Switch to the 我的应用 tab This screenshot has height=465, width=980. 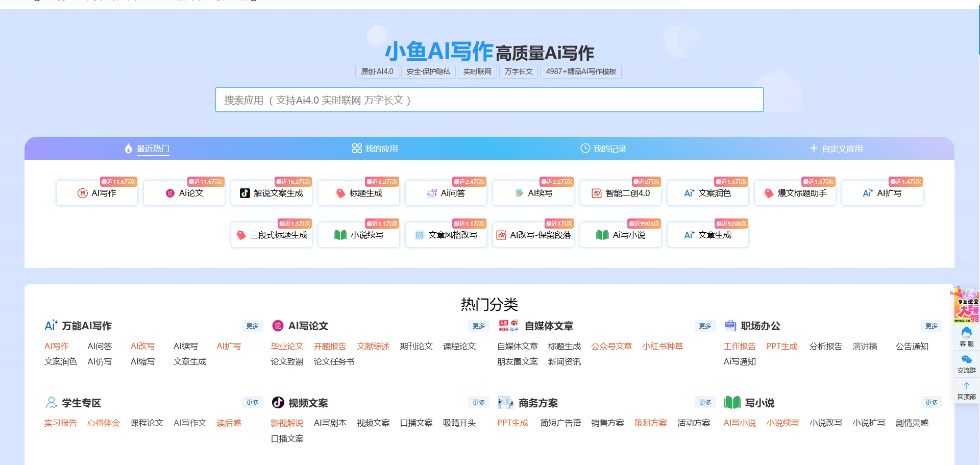375,149
